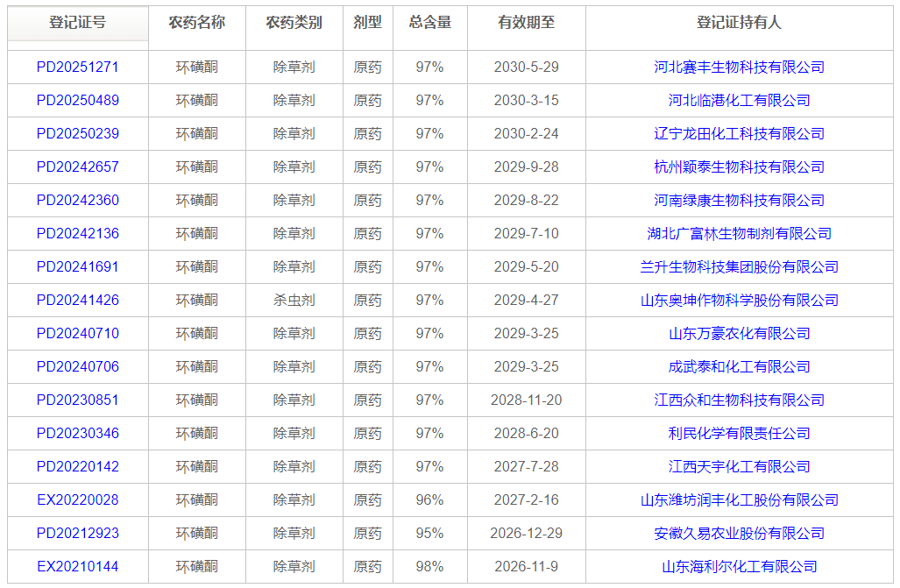Open registration PD20212923 link

point(77,534)
